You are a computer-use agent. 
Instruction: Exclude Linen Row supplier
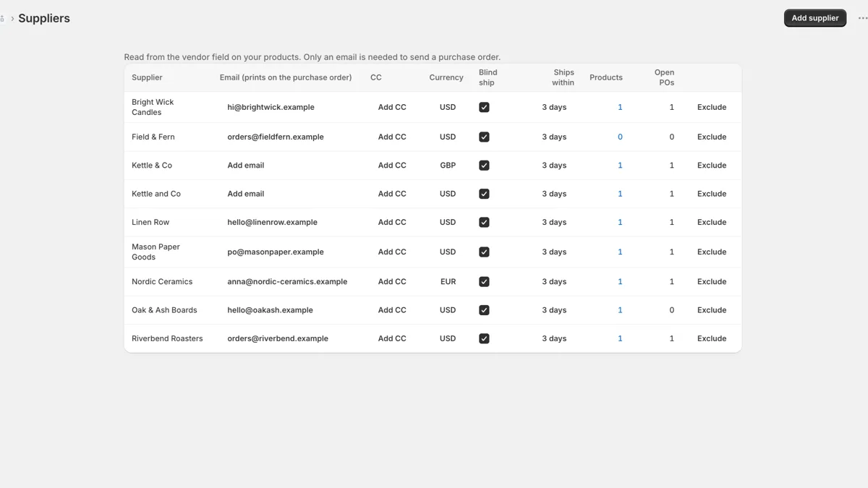(712, 223)
